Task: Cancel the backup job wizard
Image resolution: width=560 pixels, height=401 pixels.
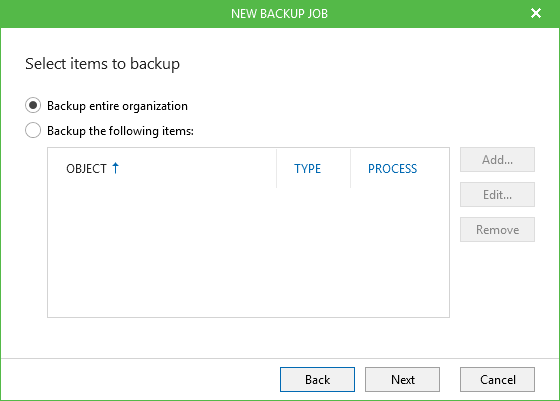Action: (x=497, y=379)
